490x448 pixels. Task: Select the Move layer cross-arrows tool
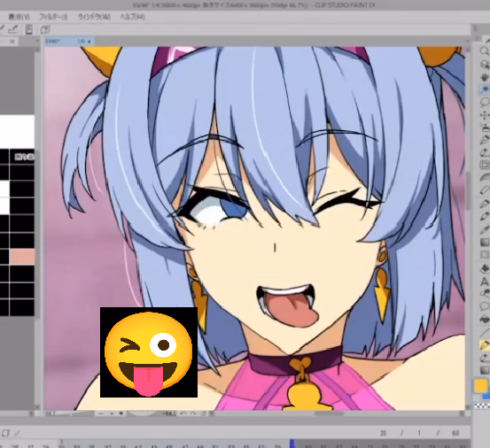[x=484, y=115]
